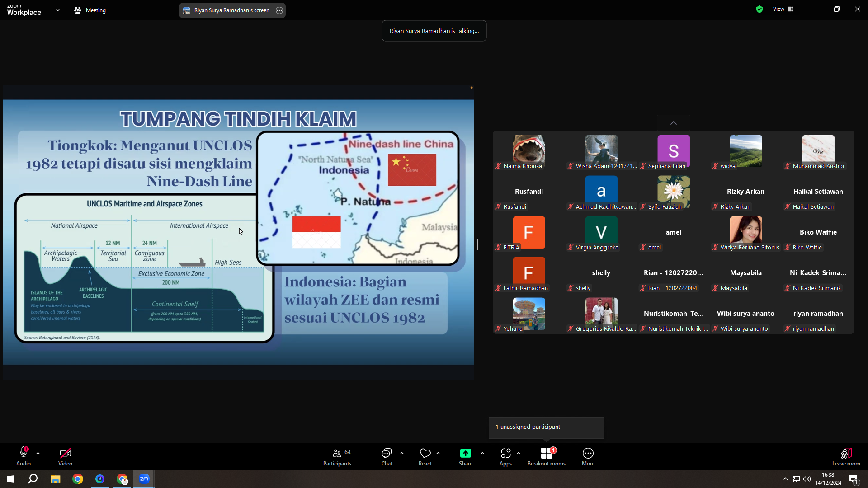Image resolution: width=868 pixels, height=488 pixels.
Task: Expand chat options arrow
Action: coord(402,453)
